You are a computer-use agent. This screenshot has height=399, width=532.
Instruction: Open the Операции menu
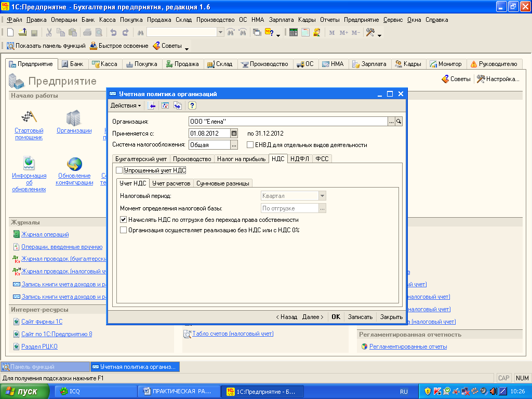[64, 20]
